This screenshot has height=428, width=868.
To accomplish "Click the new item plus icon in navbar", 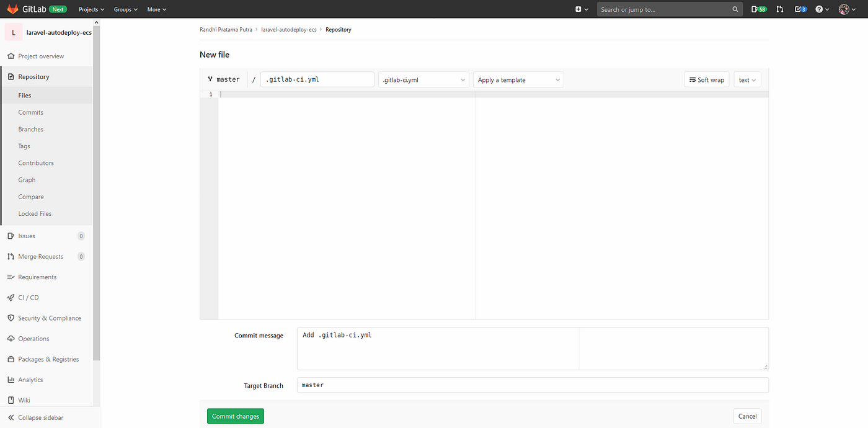I will (x=578, y=9).
